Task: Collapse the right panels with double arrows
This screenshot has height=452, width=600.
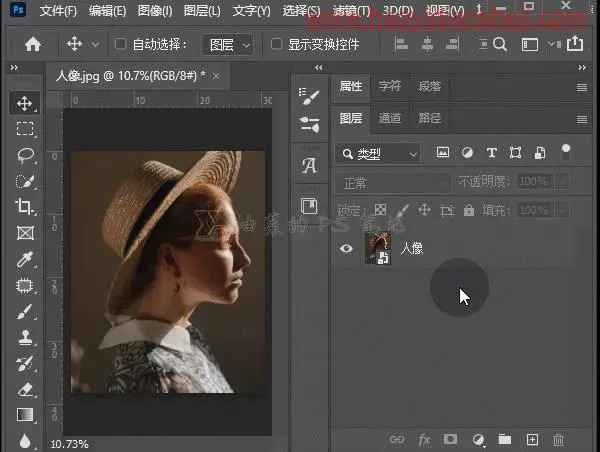Action: click(582, 68)
